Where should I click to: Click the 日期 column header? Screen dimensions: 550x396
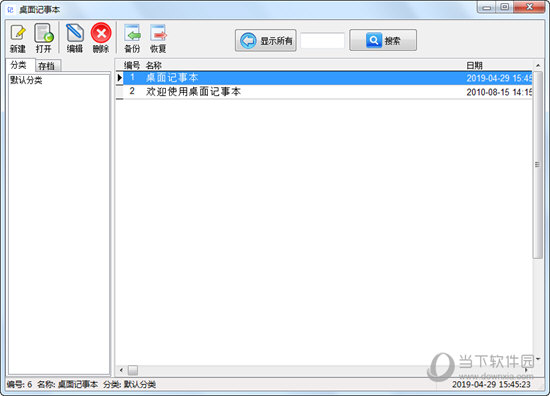coord(474,66)
